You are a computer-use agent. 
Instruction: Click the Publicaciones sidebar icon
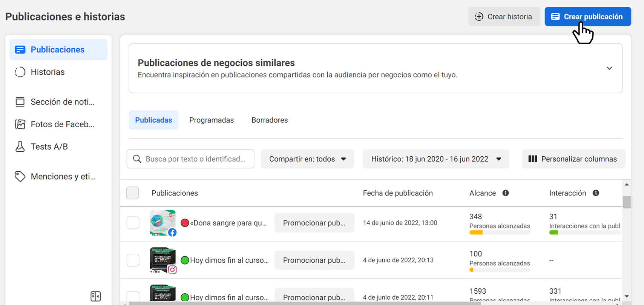(20, 49)
